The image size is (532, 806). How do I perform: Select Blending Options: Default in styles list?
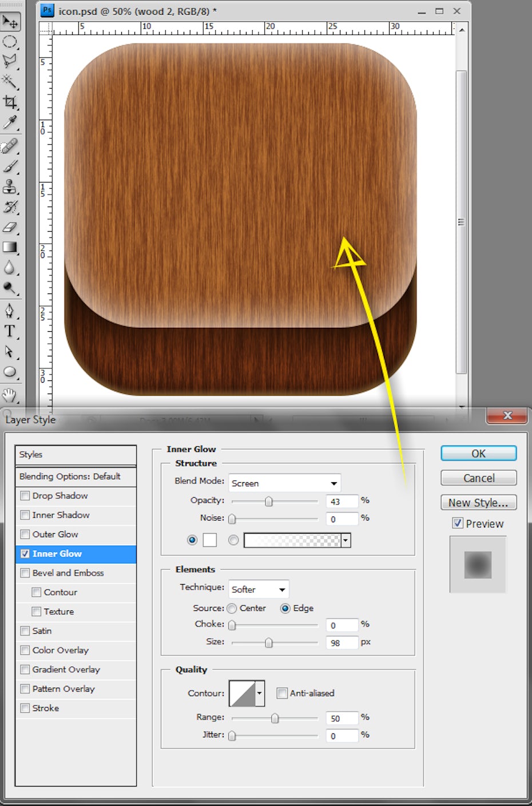(x=70, y=477)
